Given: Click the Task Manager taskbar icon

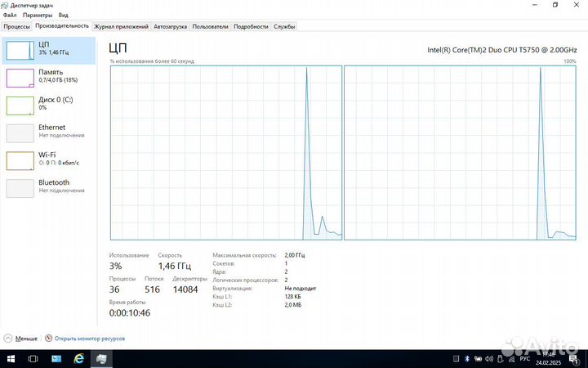Looking at the screenshot, I should 101,359.
